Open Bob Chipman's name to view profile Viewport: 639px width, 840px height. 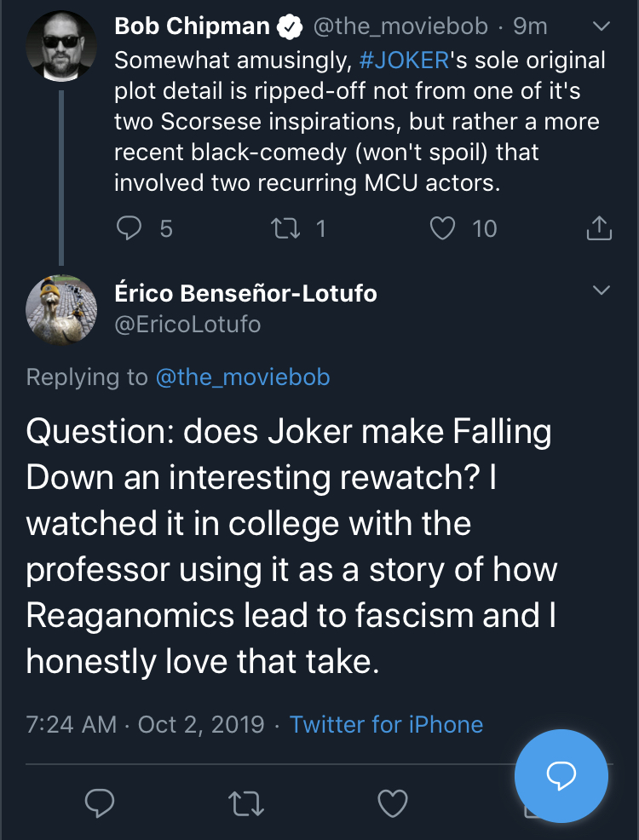pos(192,26)
